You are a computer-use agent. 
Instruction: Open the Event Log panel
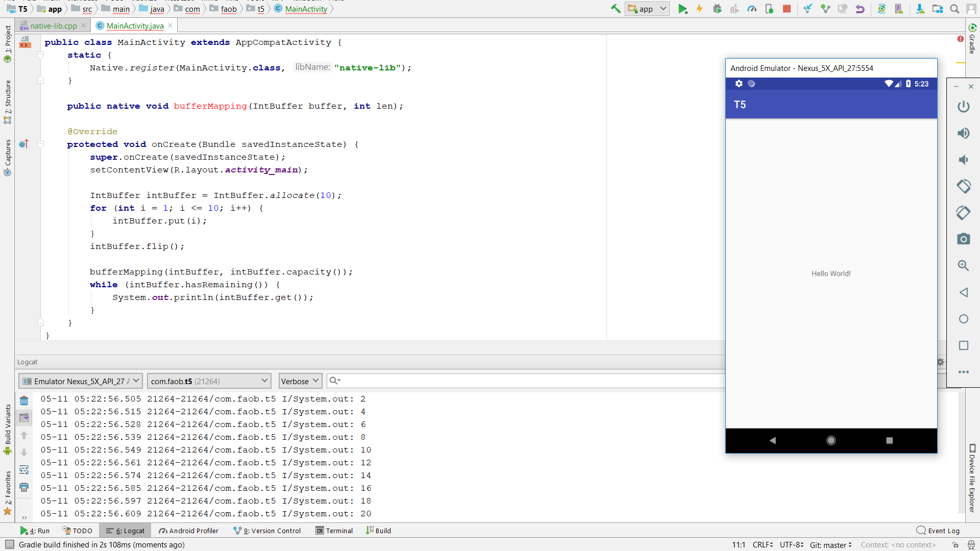(938, 531)
